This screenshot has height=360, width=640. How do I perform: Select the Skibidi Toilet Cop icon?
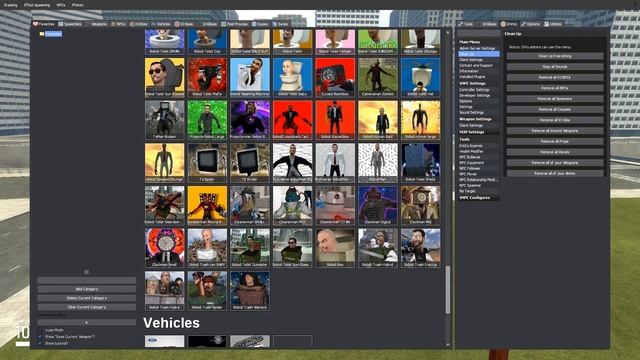tap(207, 42)
